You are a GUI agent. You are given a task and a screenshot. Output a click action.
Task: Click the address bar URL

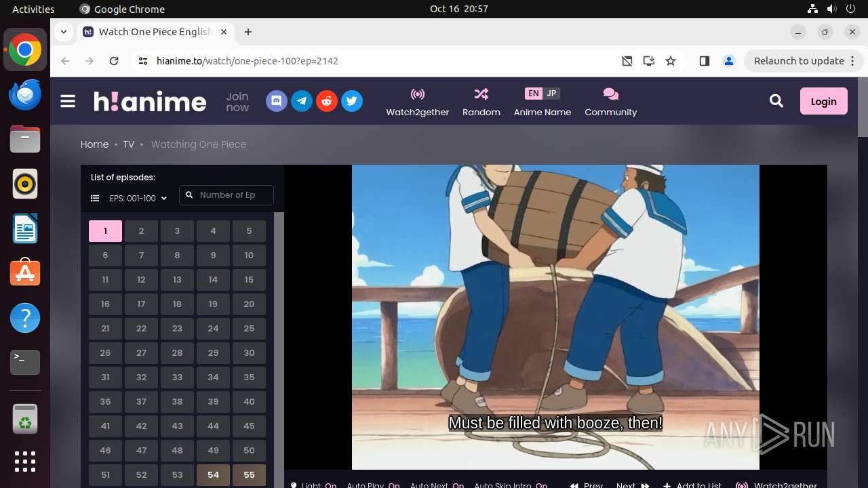click(248, 61)
